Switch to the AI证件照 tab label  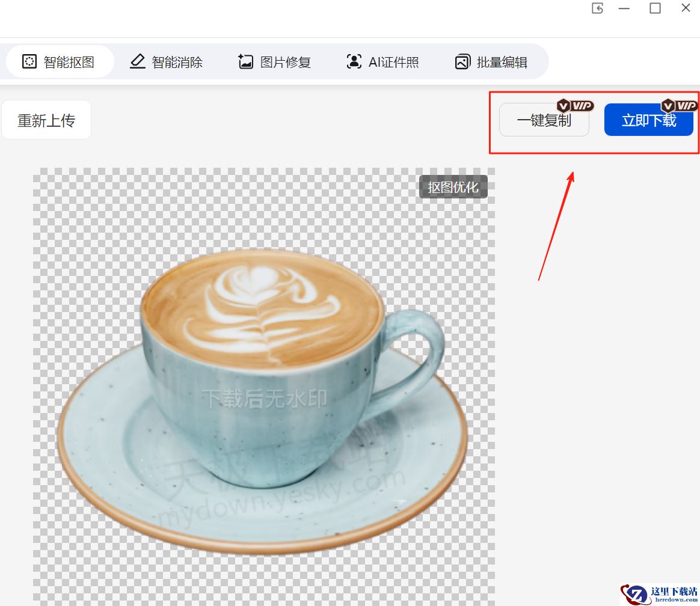(394, 62)
